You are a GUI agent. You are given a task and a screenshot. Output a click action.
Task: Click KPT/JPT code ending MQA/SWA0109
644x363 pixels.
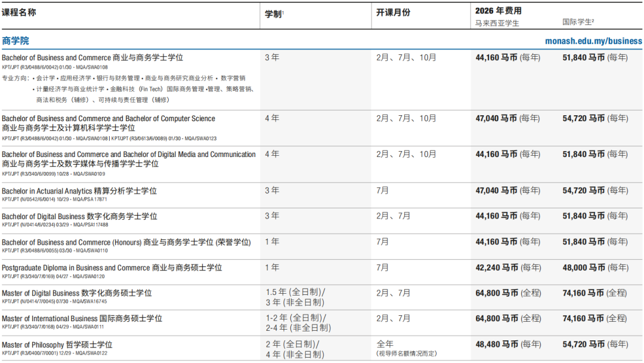click(54, 174)
